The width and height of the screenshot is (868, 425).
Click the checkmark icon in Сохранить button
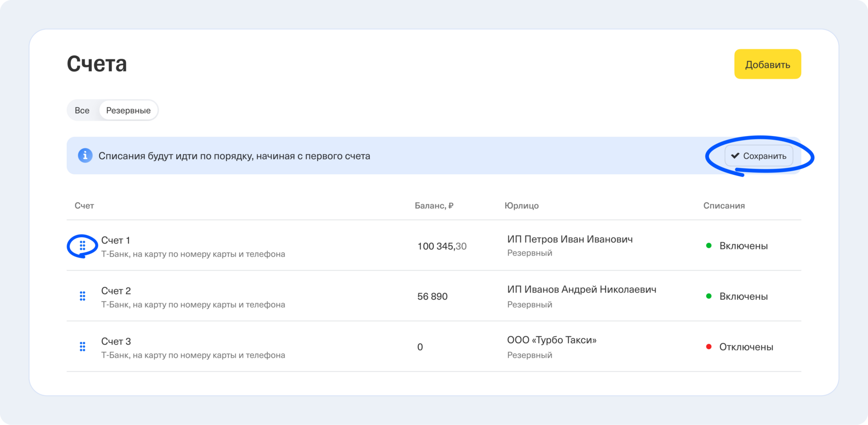(x=735, y=156)
